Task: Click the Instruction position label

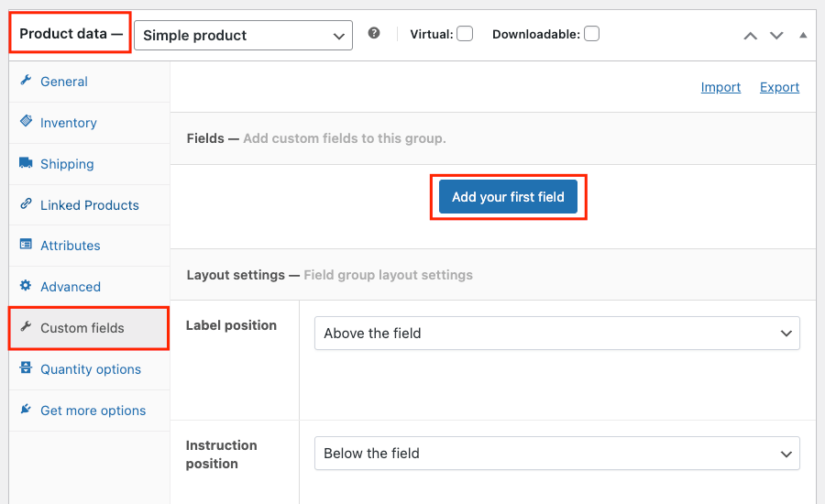Action: [x=221, y=454]
